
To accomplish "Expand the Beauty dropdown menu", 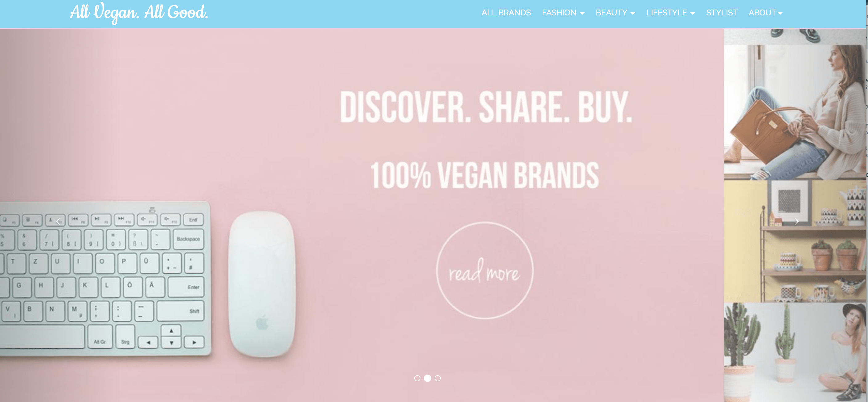I will click(615, 13).
